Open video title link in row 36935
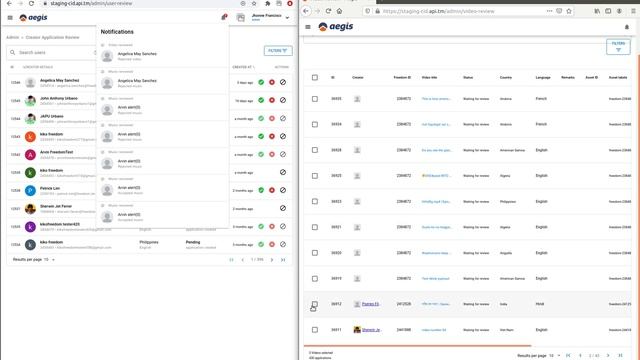Image resolution: width=640 pixels, height=360 pixels. (436, 99)
